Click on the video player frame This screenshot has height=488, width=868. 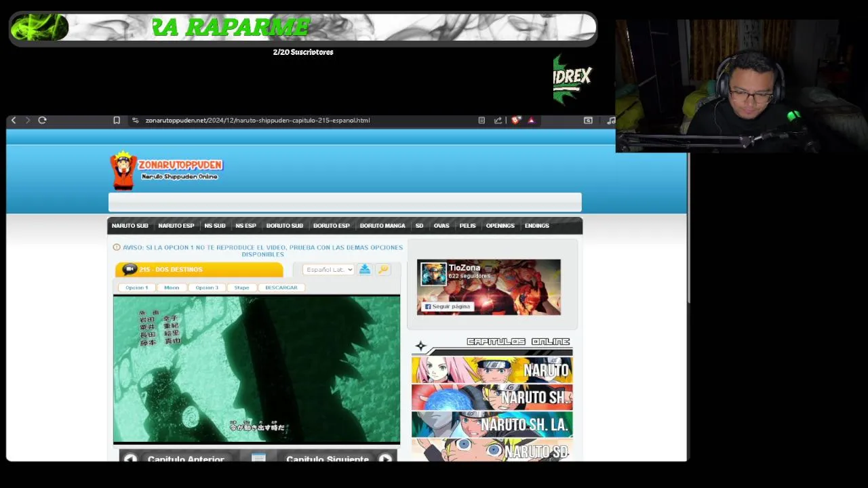(x=256, y=369)
